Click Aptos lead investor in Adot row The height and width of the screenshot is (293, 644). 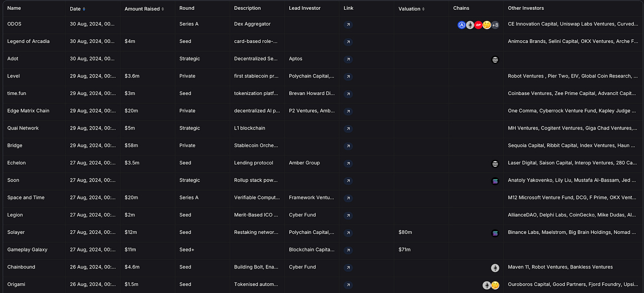pyautogui.click(x=296, y=58)
